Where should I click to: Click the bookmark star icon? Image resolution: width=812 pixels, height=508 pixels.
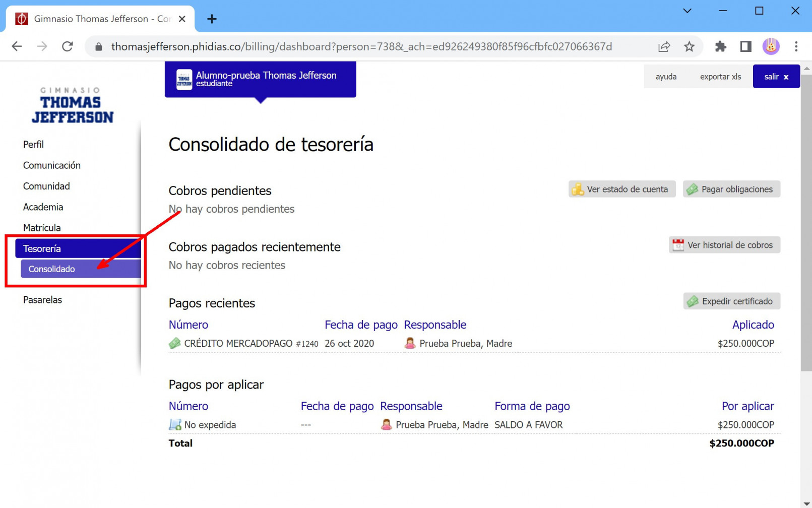point(689,47)
